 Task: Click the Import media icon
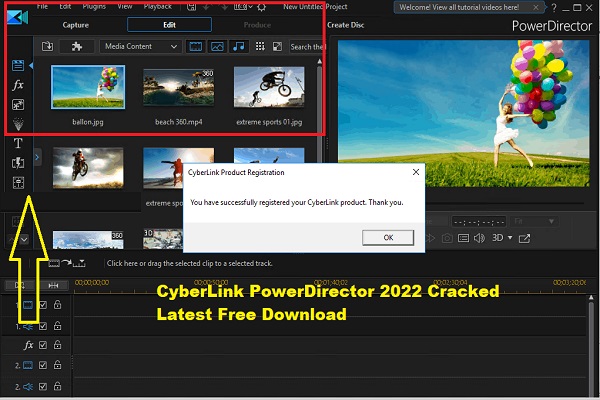[x=47, y=46]
